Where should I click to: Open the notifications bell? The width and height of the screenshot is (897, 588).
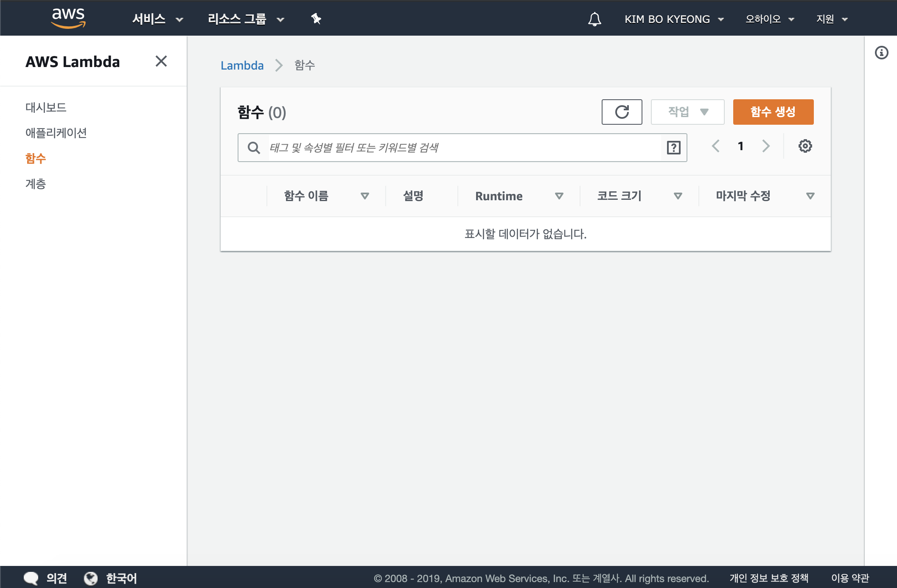(594, 19)
